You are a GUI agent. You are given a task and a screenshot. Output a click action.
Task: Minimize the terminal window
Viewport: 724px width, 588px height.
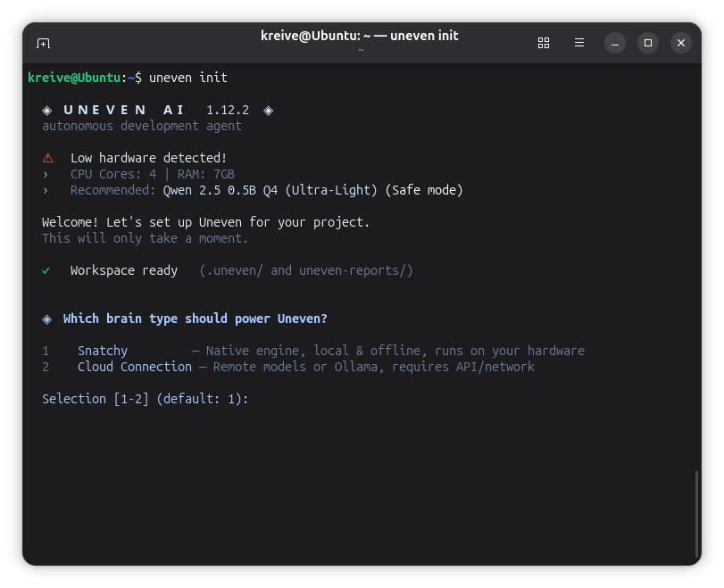[x=614, y=43]
